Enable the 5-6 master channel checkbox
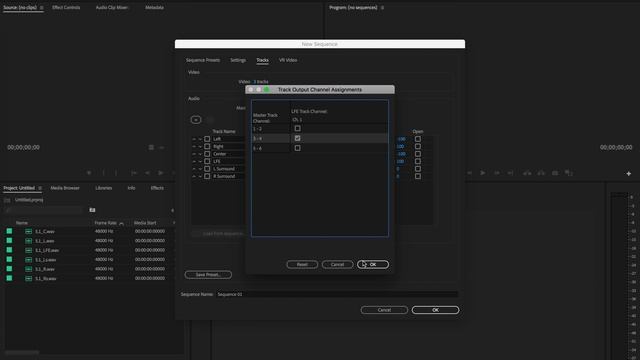The height and width of the screenshot is (360, 640). pos(298,148)
